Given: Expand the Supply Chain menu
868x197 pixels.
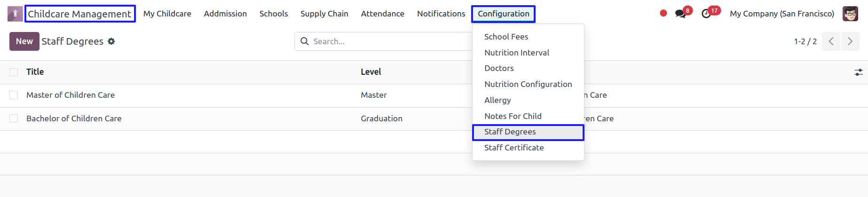Looking at the screenshot, I should click(324, 14).
